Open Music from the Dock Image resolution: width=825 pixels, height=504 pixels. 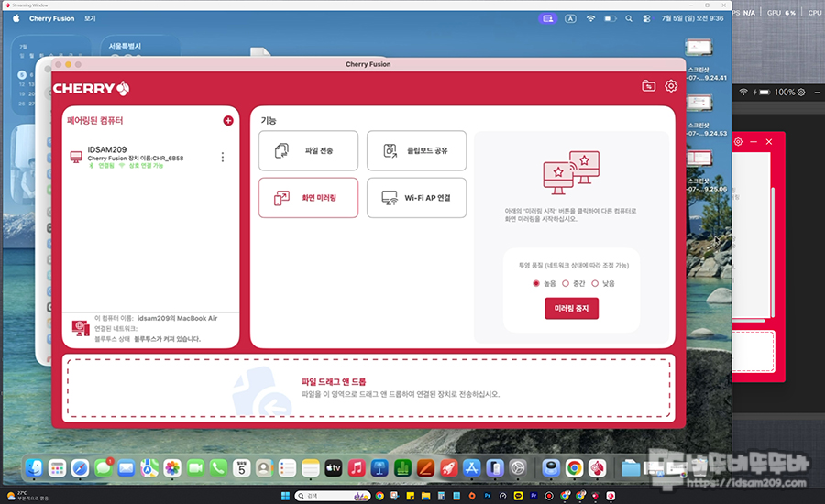point(357,467)
